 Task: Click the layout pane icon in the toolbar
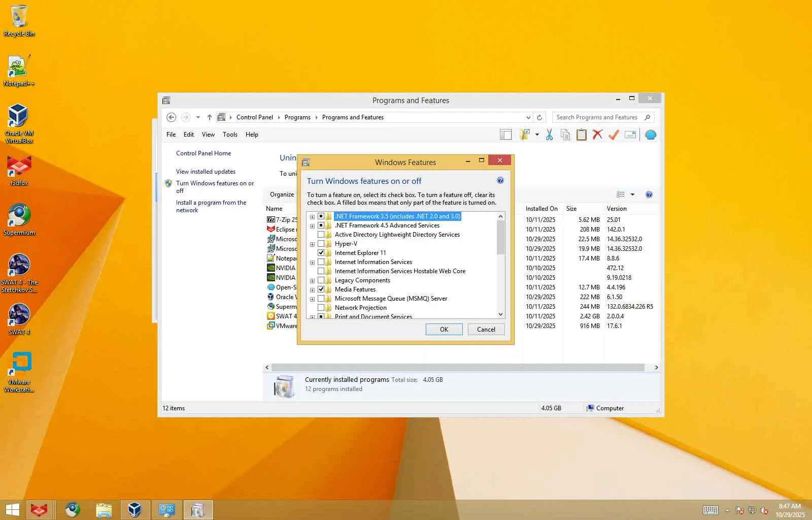tap(505, 135)
